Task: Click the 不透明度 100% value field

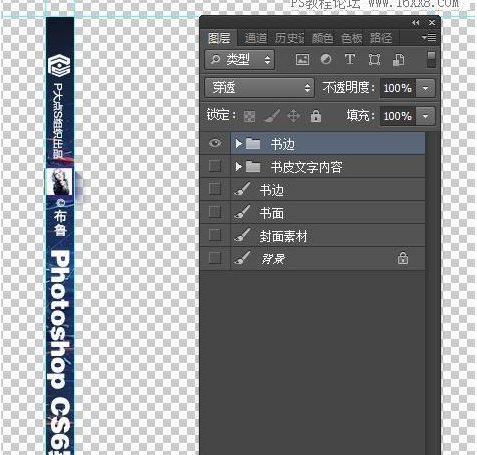Action: click(398, 88)
